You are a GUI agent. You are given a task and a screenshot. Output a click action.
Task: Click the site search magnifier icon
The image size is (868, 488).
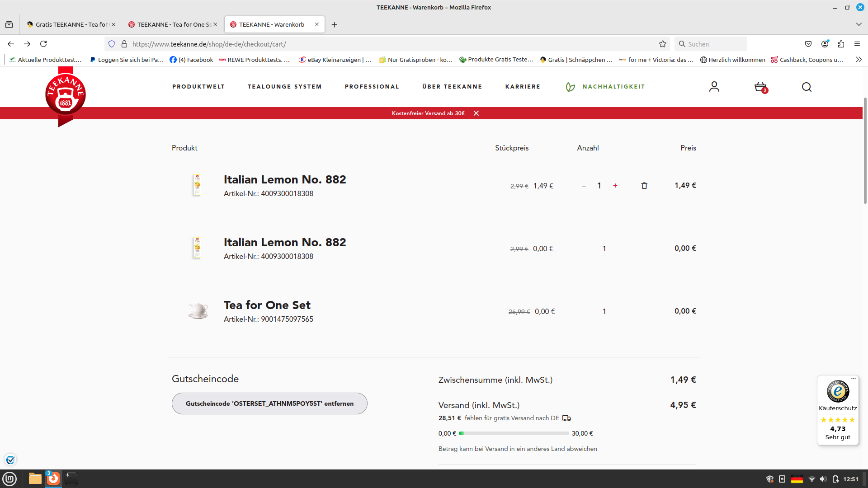pos(807,87)
